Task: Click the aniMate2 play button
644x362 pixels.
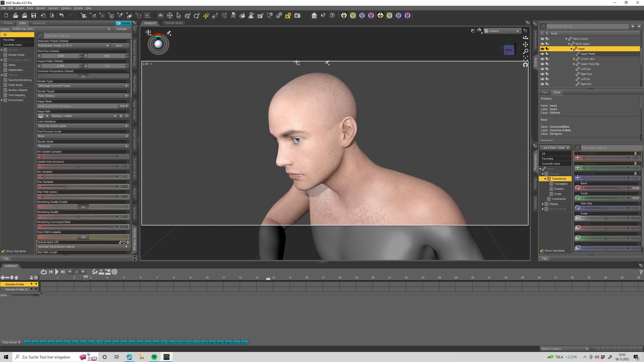Action: pyautogui.click(x=57, y=272)
